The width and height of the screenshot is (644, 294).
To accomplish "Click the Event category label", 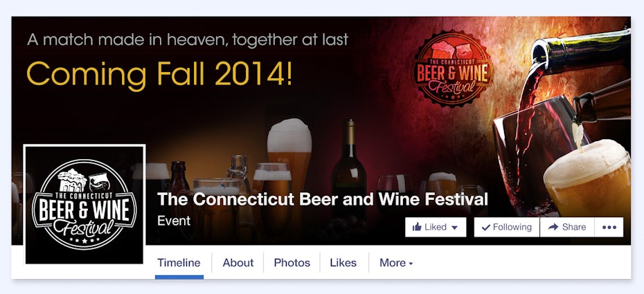I will point(174,221).
